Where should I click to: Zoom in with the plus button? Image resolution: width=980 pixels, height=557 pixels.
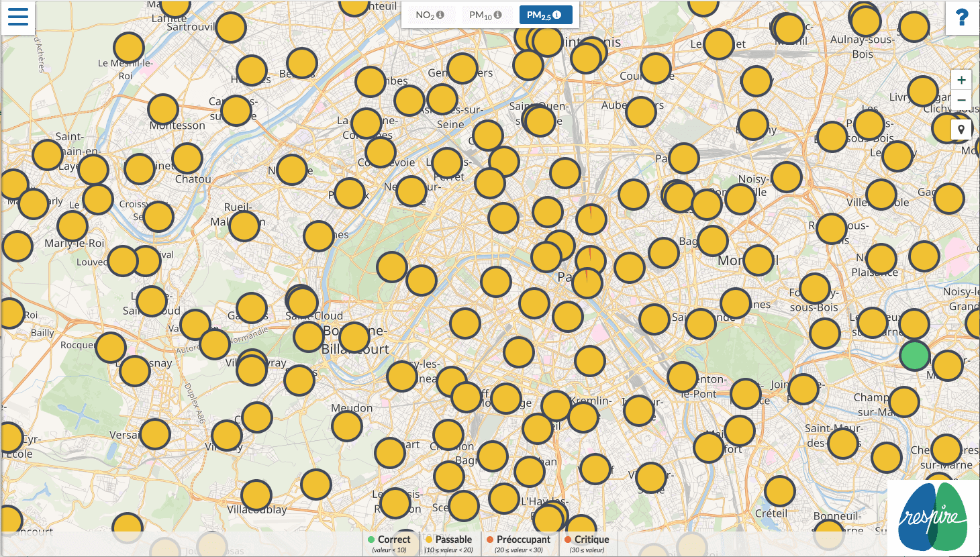pos(961,80)
